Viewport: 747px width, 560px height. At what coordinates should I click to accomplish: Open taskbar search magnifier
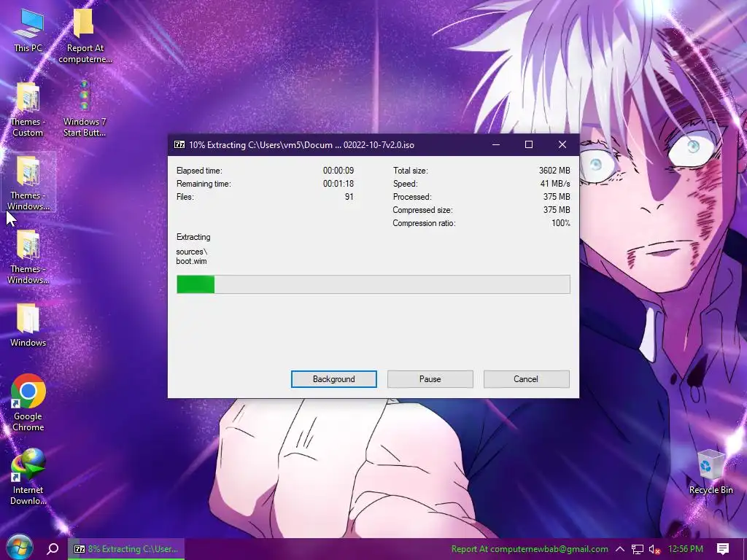click(x=53, y=549)
